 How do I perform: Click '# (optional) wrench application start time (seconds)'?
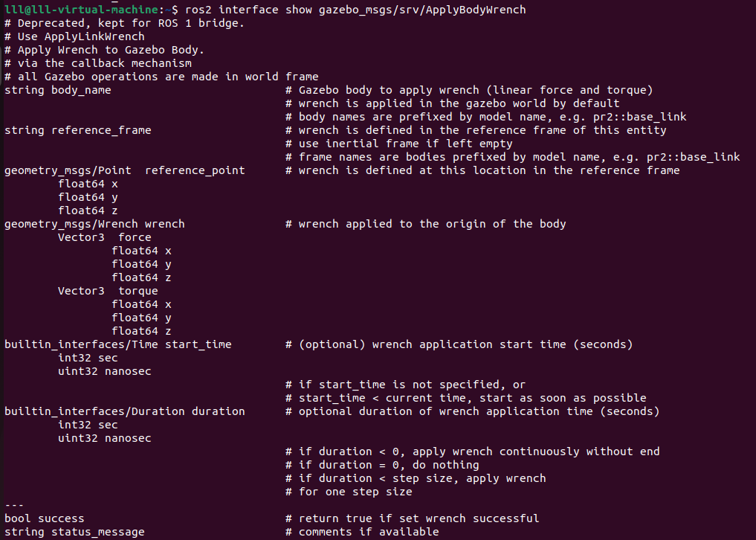coord(459,344)
